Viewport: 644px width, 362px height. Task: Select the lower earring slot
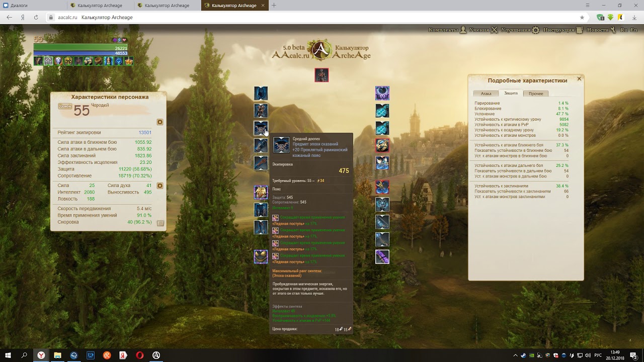pos(382,128)
